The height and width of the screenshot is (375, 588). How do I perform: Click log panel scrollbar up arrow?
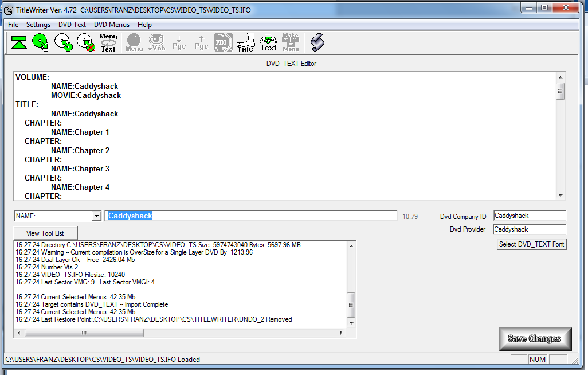[x=351, y=246]
